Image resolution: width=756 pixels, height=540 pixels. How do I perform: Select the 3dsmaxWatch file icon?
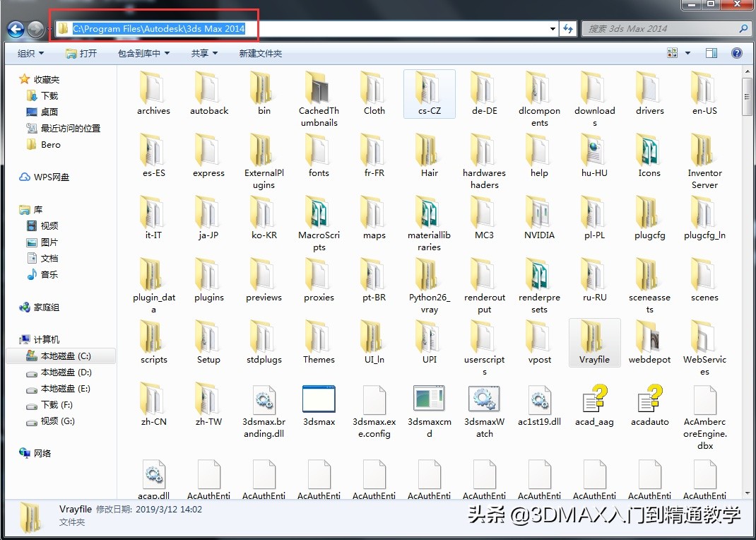(484, 400)
